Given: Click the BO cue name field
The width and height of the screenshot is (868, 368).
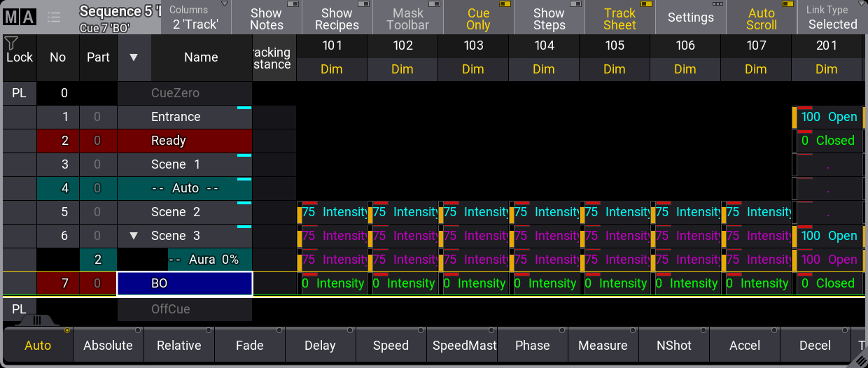Looking at the screenshot, I should pyautogui.click(x=185, y=283).
